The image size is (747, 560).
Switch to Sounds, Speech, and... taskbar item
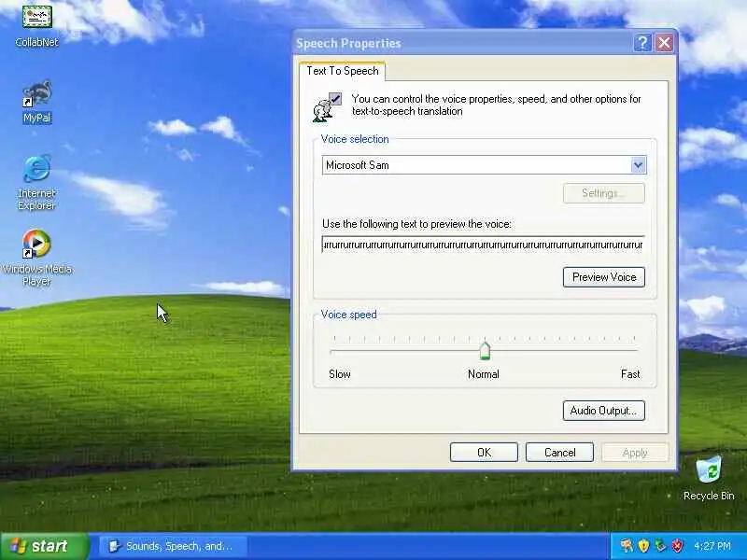pyautogui.click(x=174, y=546)
